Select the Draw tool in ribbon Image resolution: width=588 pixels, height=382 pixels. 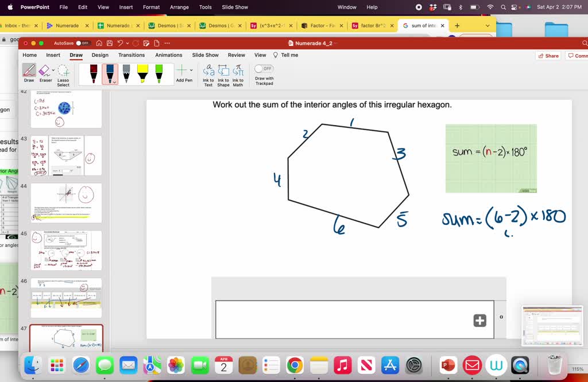point(29,73)
